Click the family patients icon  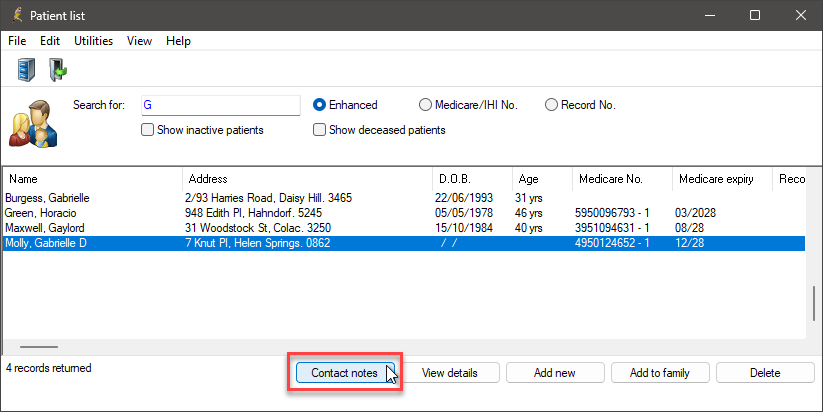(33, 124)
